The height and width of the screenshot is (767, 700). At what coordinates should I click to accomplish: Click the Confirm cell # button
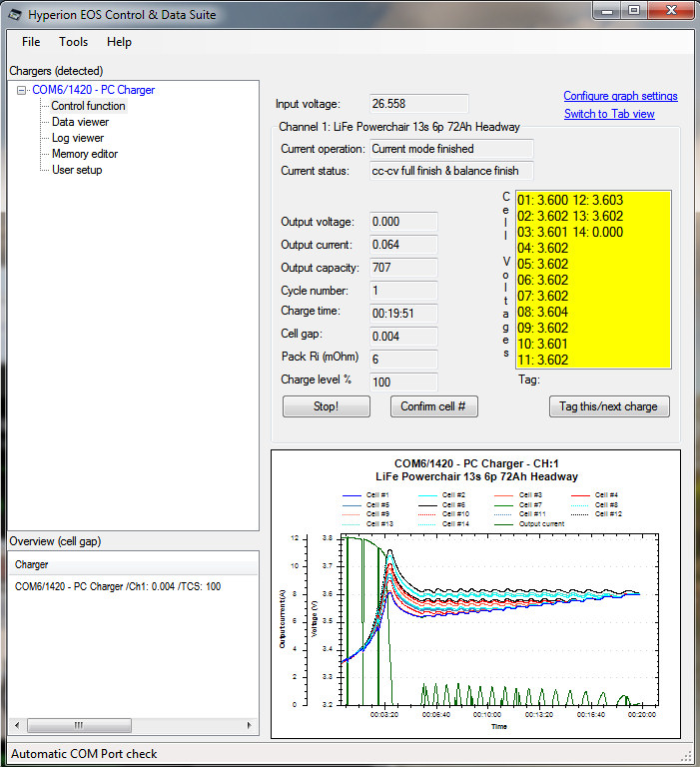433,406
